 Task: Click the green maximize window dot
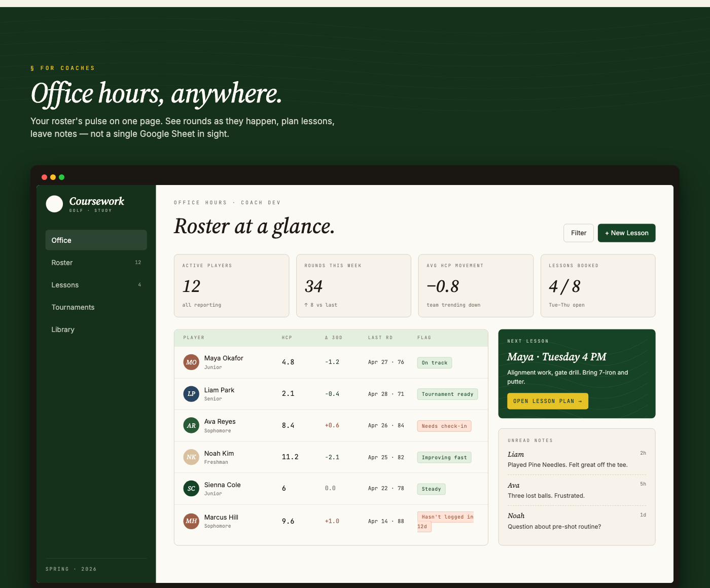coord(61,177)
